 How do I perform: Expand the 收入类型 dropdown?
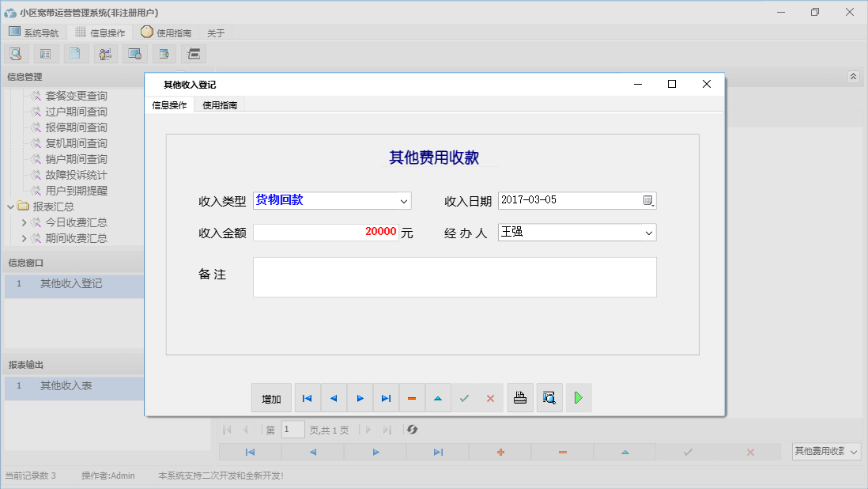(x=403, y=200)
